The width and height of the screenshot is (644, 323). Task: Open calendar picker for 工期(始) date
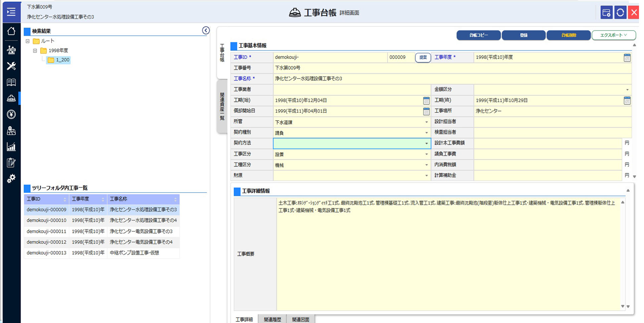pyautogui.click(x=426, y=100)
